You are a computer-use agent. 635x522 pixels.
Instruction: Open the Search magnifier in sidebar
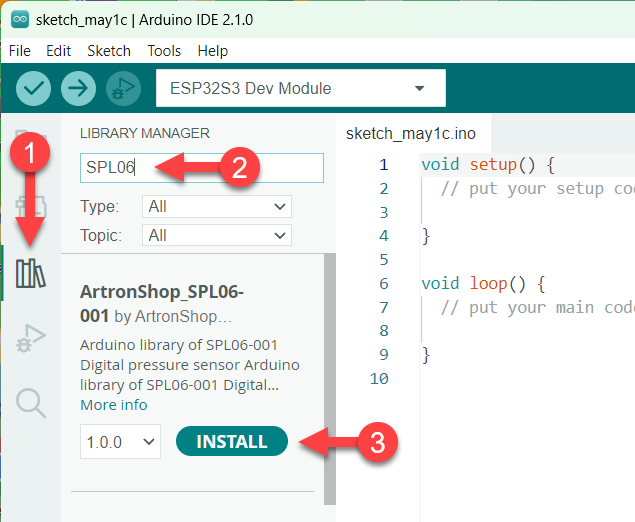click(31, 403)
